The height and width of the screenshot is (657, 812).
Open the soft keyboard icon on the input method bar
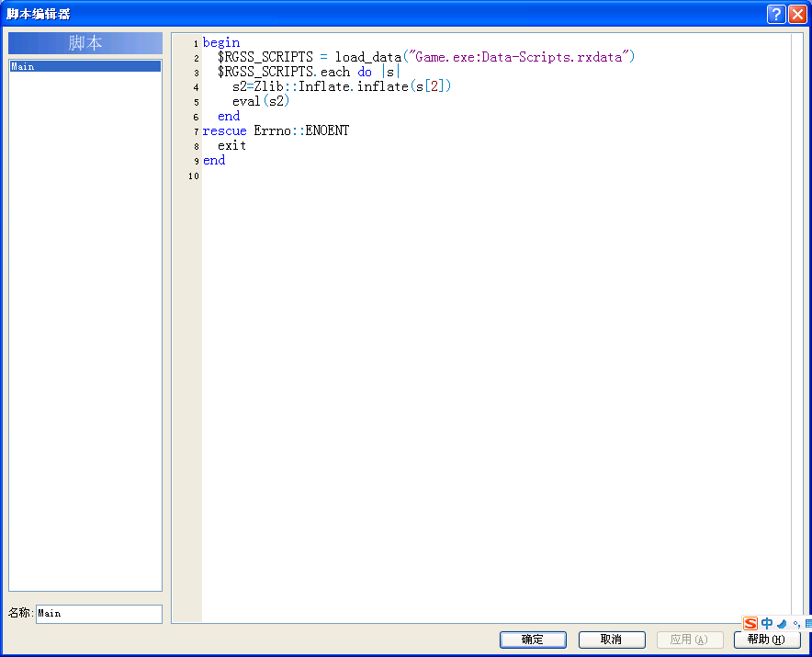point(808,624)
